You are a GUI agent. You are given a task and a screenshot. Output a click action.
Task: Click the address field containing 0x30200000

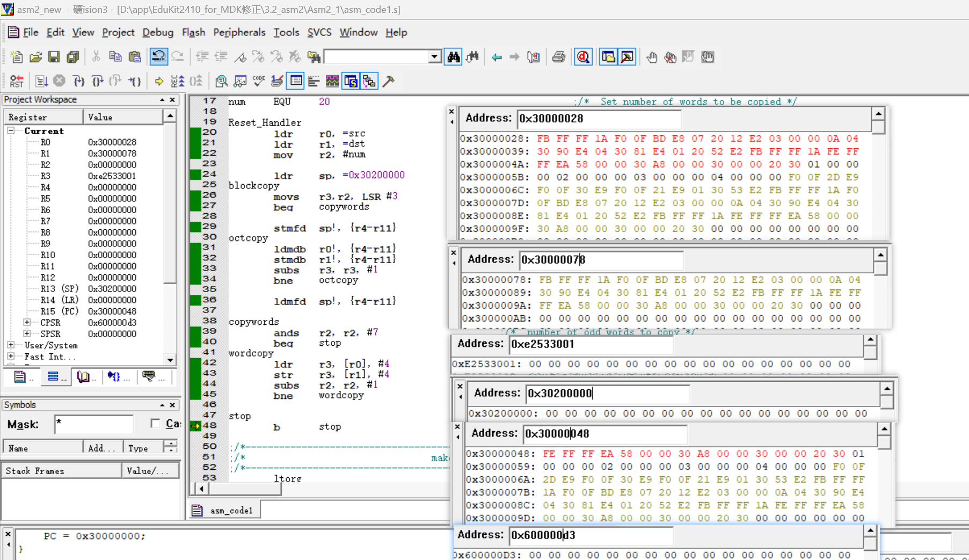[x=607, y=393]
